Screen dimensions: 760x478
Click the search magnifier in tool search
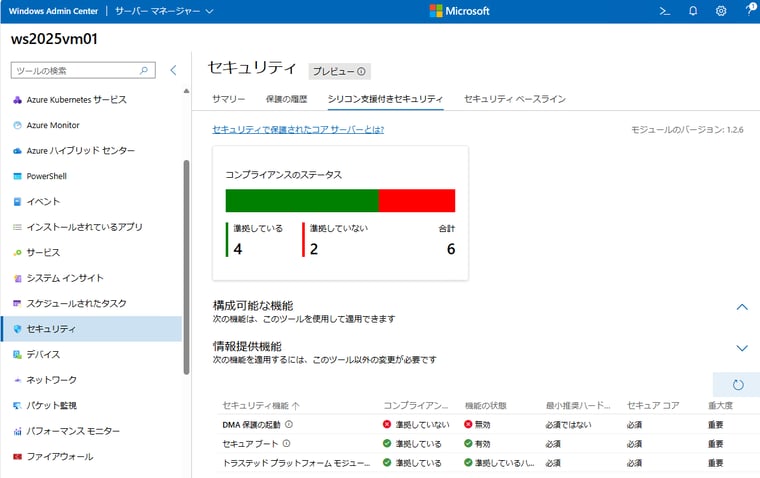(x=144, y=70)
